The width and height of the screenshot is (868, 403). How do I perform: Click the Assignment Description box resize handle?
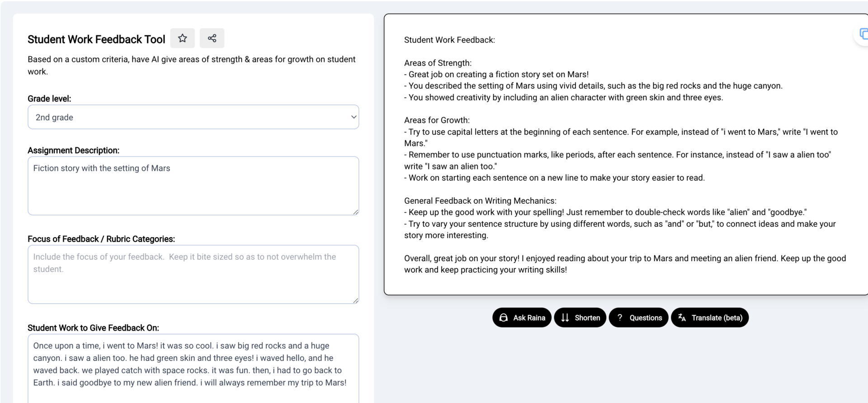[x=356, y=212]
